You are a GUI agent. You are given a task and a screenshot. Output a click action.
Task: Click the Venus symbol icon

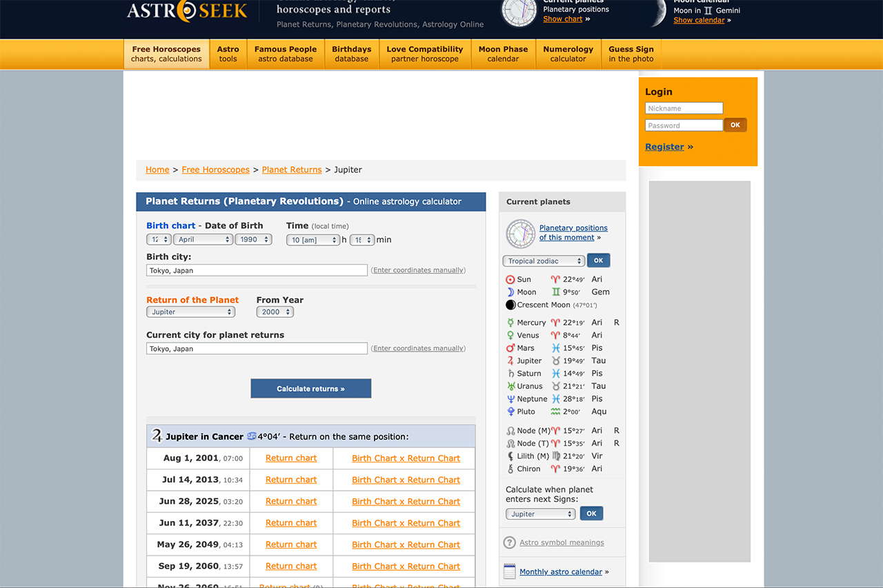510,335
